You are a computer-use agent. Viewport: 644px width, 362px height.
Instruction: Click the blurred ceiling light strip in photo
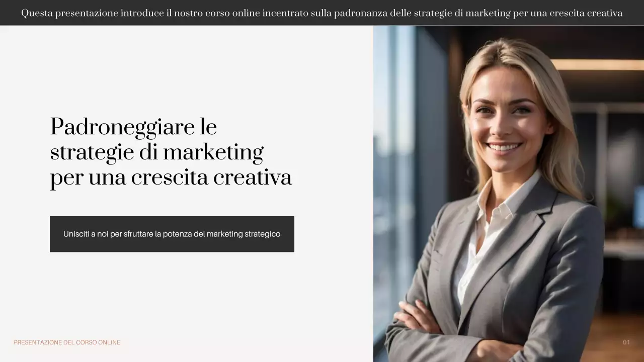pyautogui.click(x=596, y=64)
